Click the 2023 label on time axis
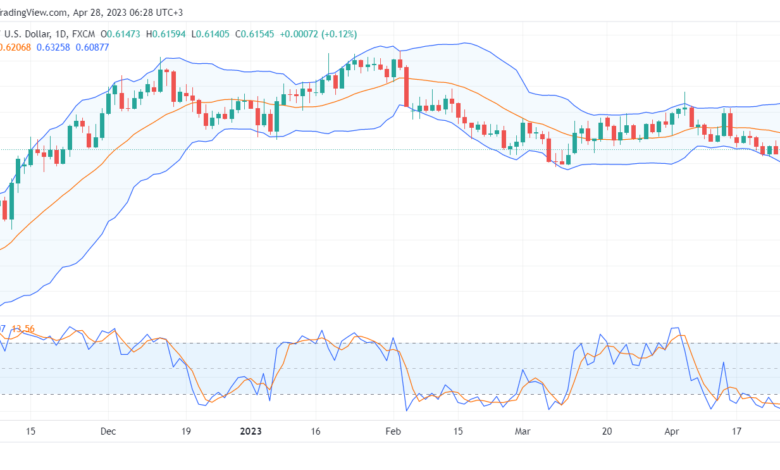The image size is (780, 470). point(251,431)
